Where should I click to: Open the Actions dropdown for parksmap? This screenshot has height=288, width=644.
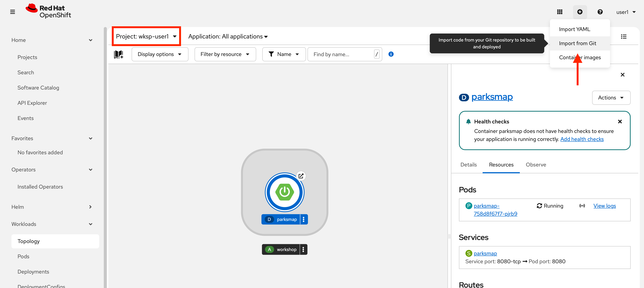click(611, 98)
